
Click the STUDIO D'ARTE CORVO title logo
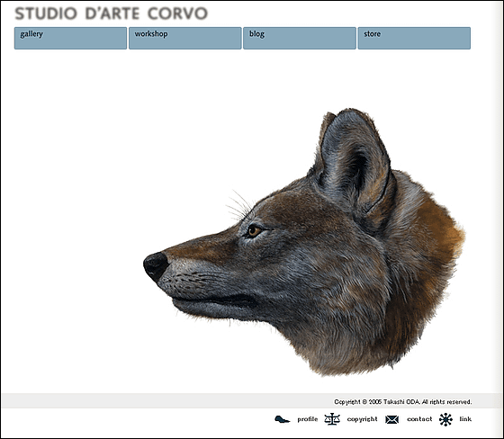pos(112,13)
